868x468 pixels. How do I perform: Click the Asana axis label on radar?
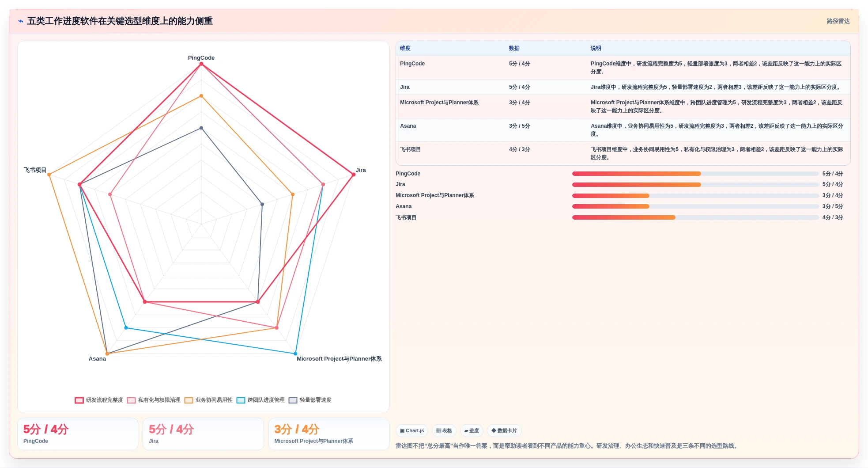(97, 359)
